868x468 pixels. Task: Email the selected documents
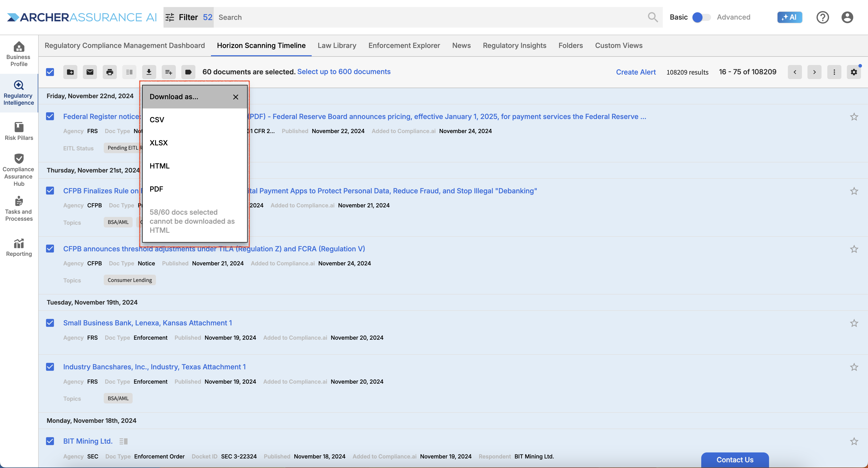pyautogui.click(x=90, y=72)
